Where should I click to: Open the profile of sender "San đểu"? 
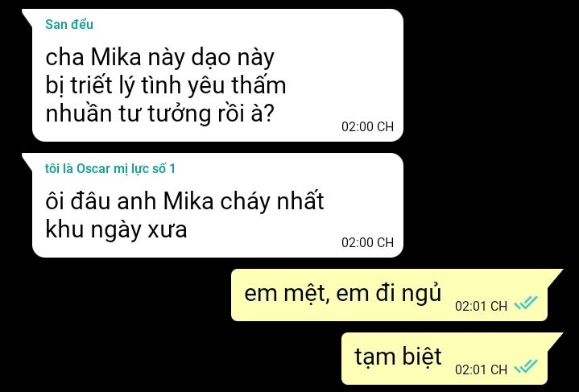(69, 24)
